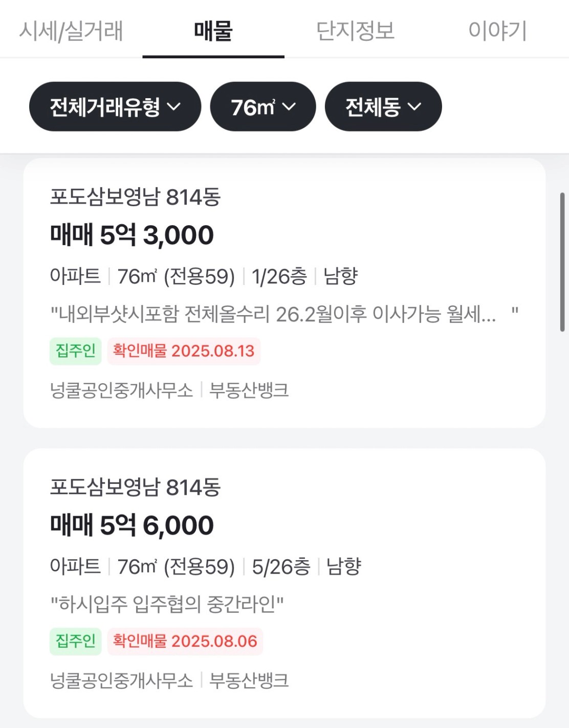Open the 76㎡ area size dropdown

click(x=263, y=106)
